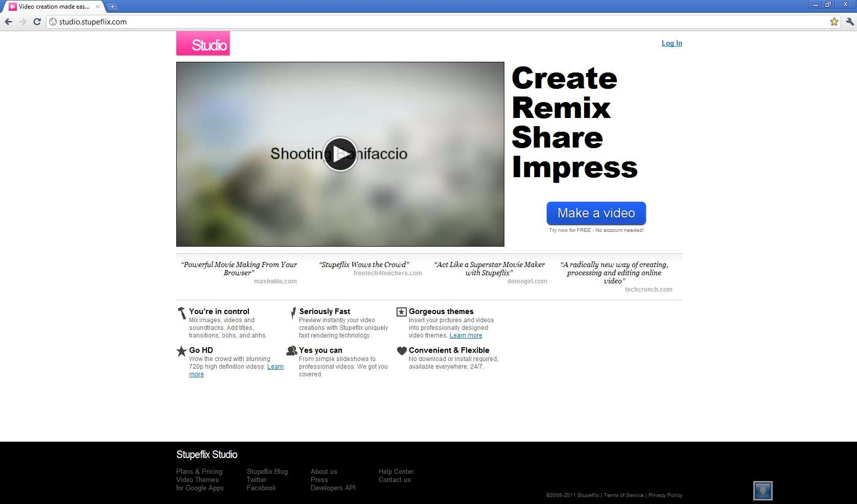
Task: Click the framed star icon beside Gorgeous themes
Action: [x=402, y=312]
